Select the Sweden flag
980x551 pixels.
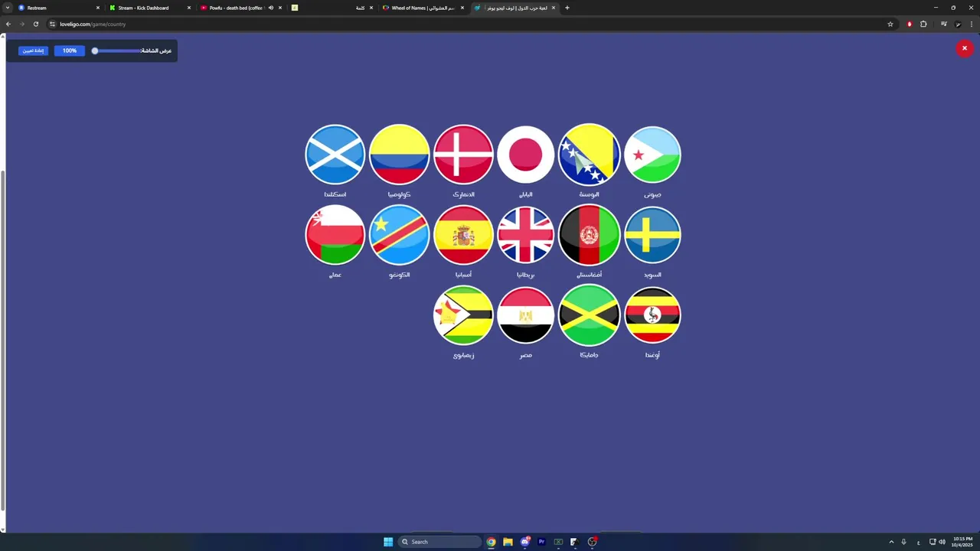click(652, 235)
